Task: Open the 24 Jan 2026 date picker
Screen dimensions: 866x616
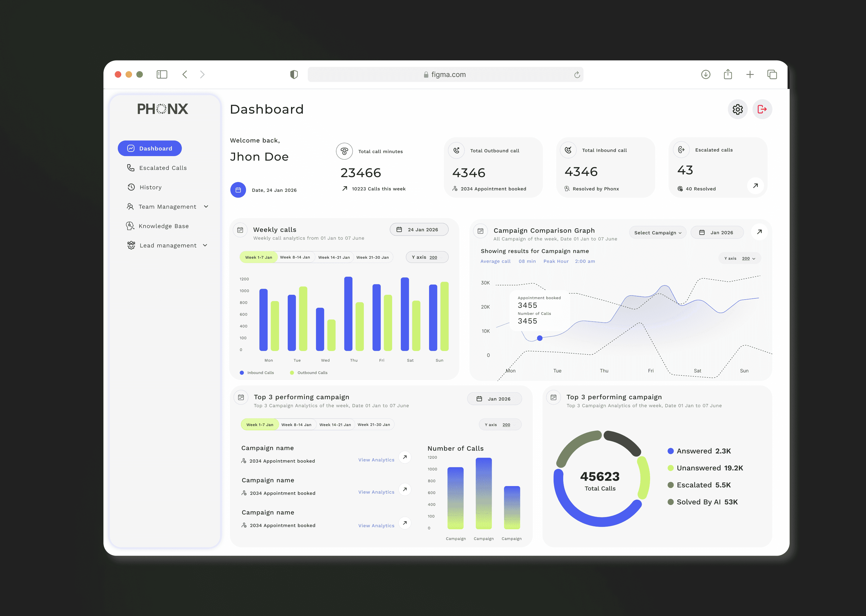Action: coord(419,229)
